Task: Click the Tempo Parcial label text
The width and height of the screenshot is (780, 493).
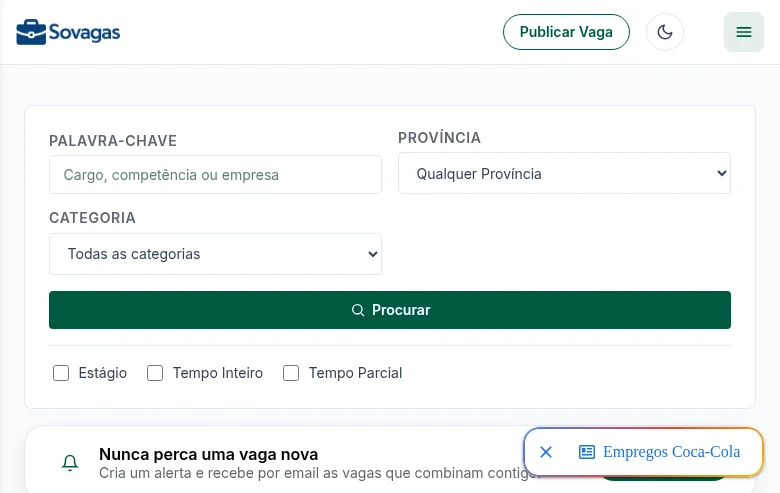Action: (x=355, y=373)
